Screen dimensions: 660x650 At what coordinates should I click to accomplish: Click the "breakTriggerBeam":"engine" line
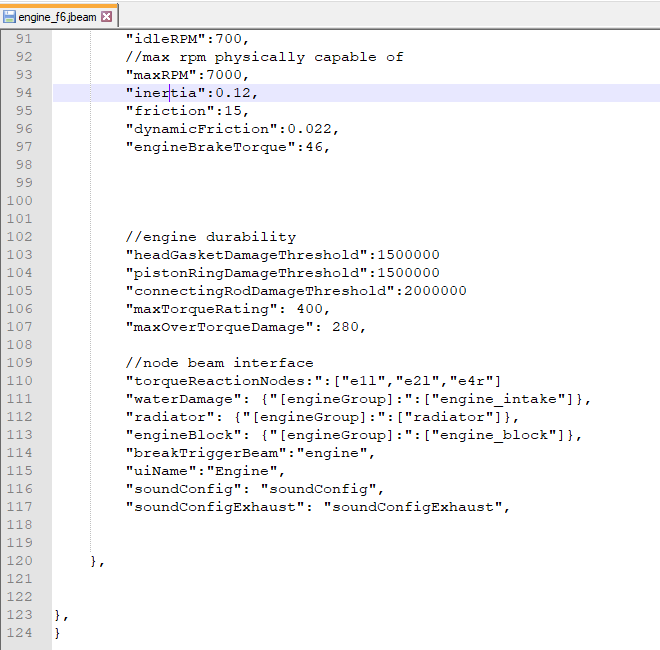click(x=250, y=453)
